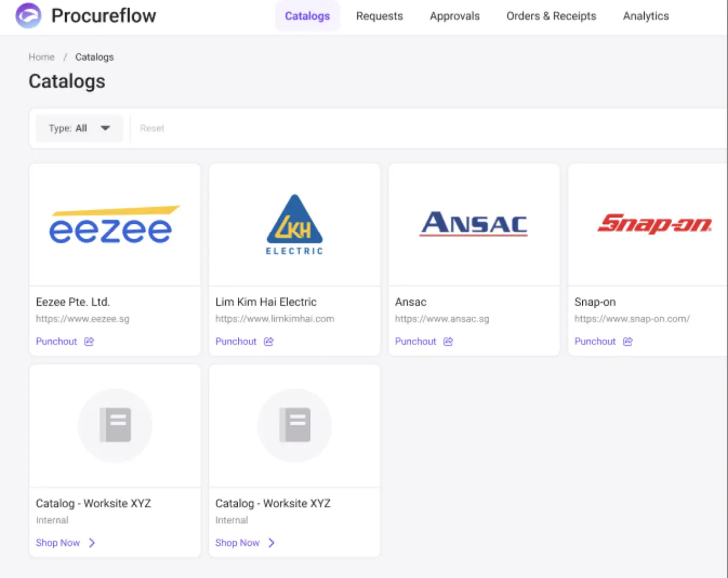728x578 pixels.
Task: Navigate to Home in the breadcrumb
Action: click(x=42, y=57)
